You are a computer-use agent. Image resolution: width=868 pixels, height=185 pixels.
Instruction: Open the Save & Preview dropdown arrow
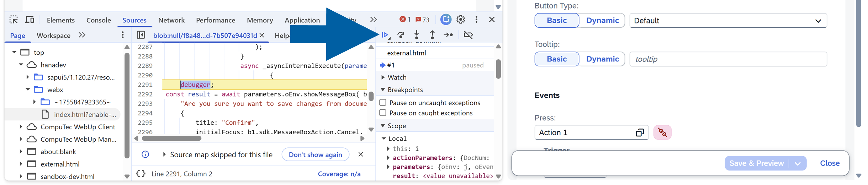pos(798,163)
